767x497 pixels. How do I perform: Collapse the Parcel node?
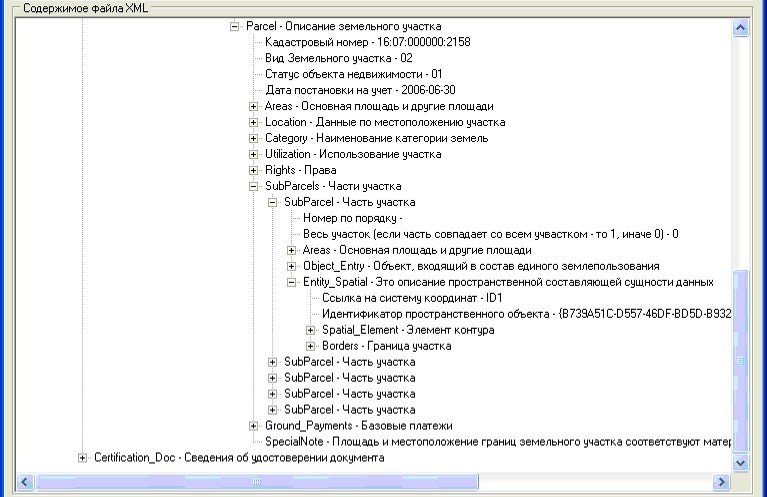click(235, 27)
